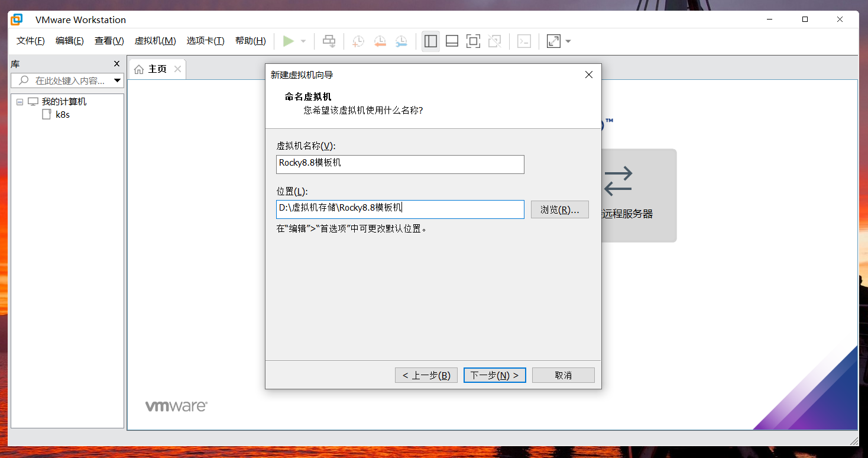The image size is (868, 458).
Task: Click the 位置 path input field
Action: coord(400,209)
